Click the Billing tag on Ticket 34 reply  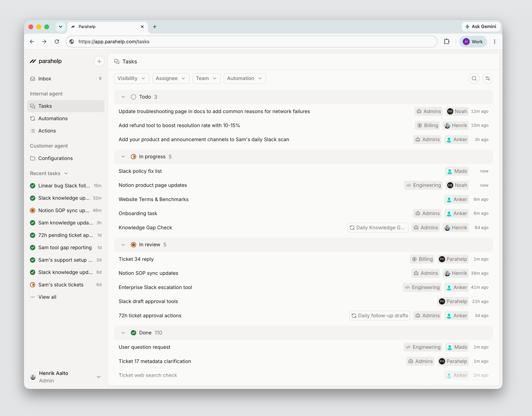(422, 259)
